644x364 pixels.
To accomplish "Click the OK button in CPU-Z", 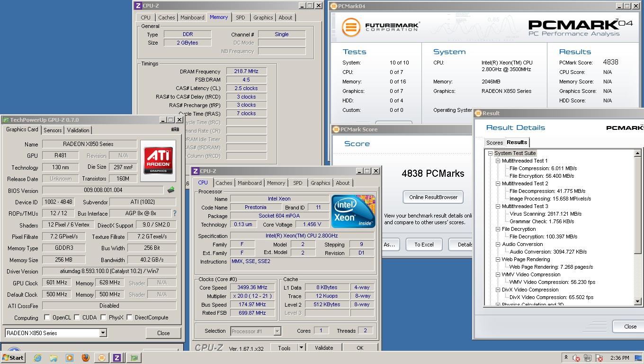I will (360, 348).
